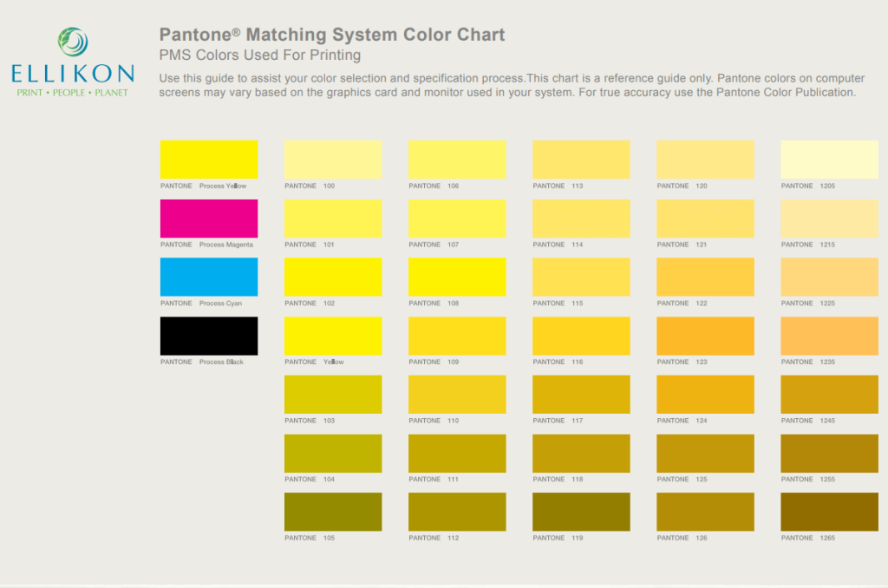Select the Process Magenta swatch
Viewport: 888px width, 588px height.
point(208,219)
